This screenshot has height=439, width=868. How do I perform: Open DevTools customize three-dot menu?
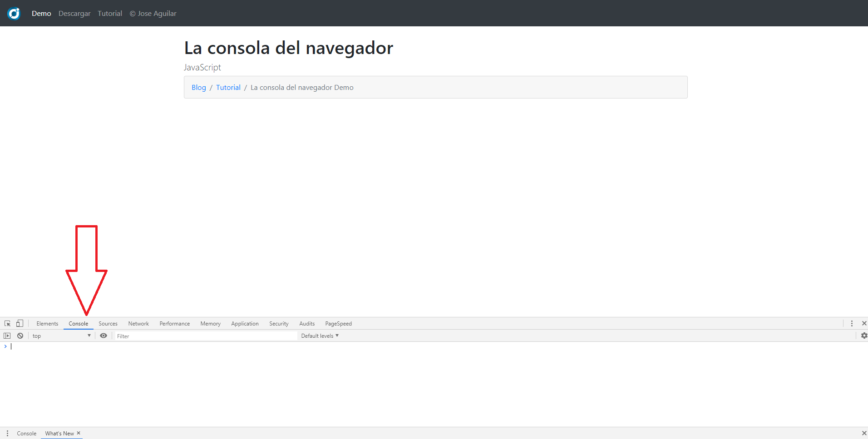[852, 323]
